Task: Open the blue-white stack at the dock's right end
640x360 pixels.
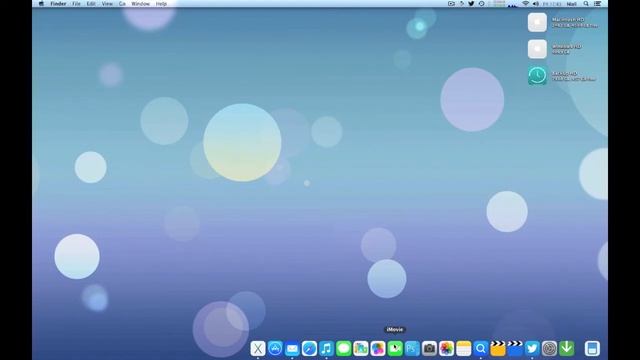Action: click(x=592, y=349)
